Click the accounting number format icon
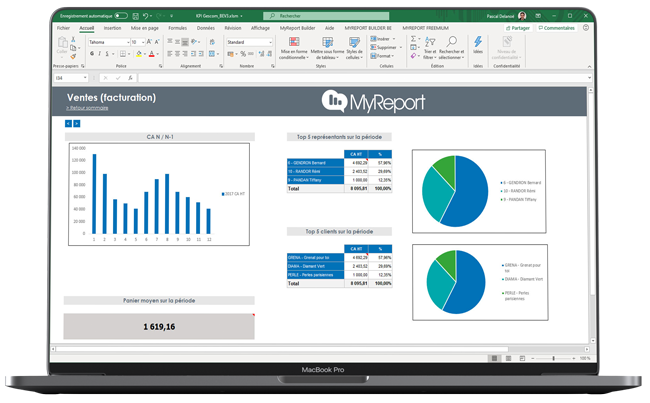Viewport: 650px width, 403px height. click(x=231, y=54)
